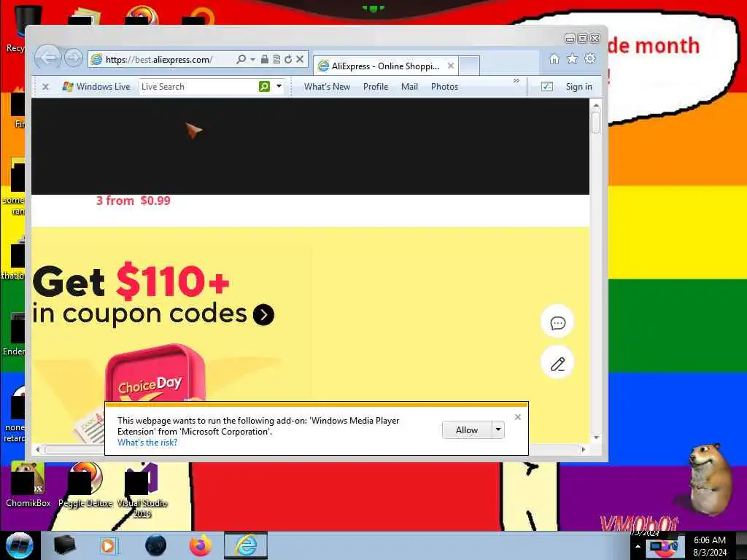Toggle the Compatibility View icon

coord(276,59)
